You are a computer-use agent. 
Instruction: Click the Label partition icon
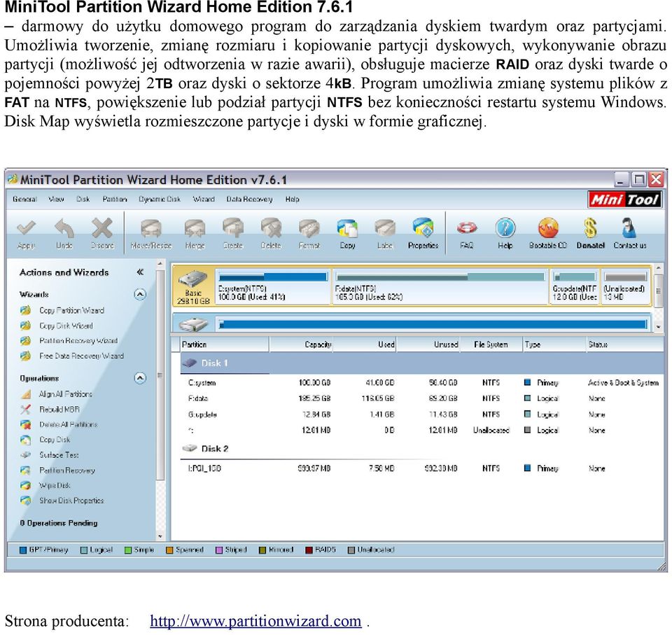pos(385,228)
